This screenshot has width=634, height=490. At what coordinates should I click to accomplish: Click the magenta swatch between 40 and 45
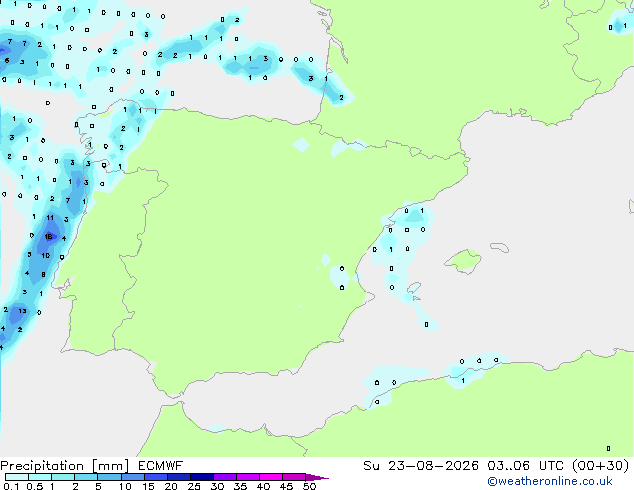click(x=271, y=477)
